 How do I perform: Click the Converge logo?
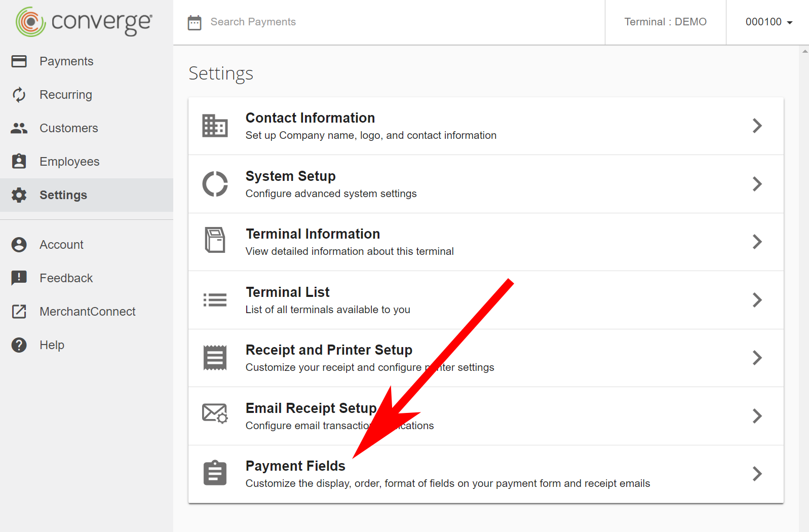tap(84, 22)
